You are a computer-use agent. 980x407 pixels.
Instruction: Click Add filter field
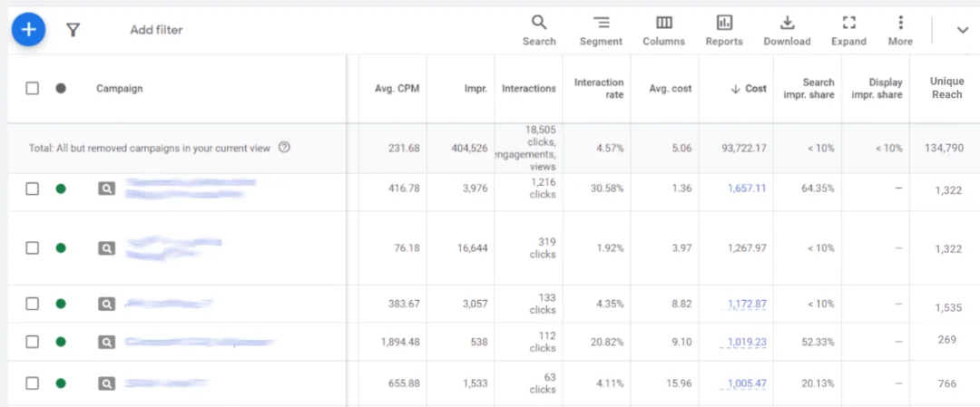click(156, 30)
